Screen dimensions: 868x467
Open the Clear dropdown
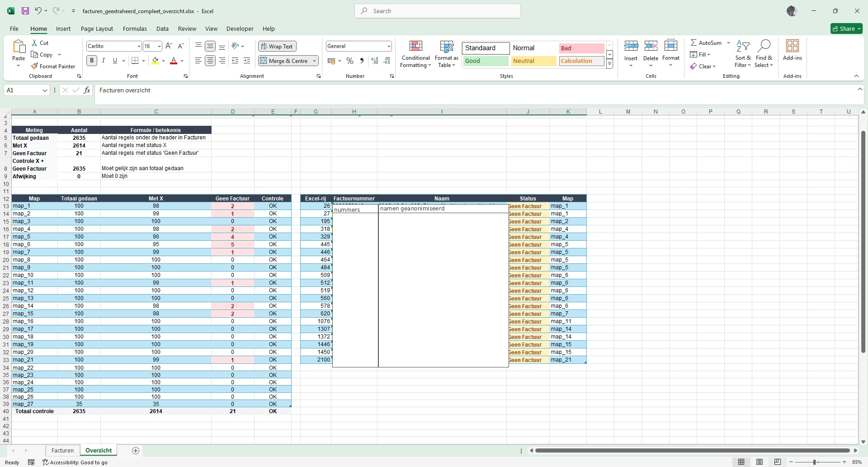(703, 66)
